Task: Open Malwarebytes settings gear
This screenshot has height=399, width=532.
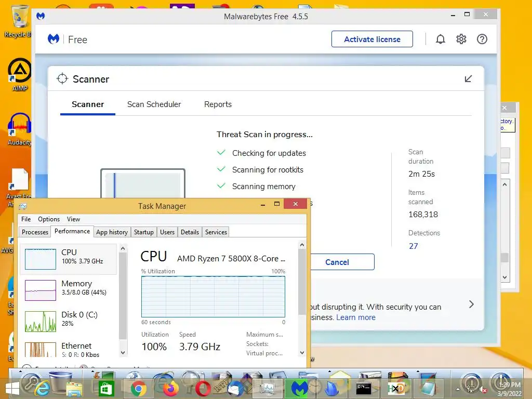Action: [x=461, y=39]
